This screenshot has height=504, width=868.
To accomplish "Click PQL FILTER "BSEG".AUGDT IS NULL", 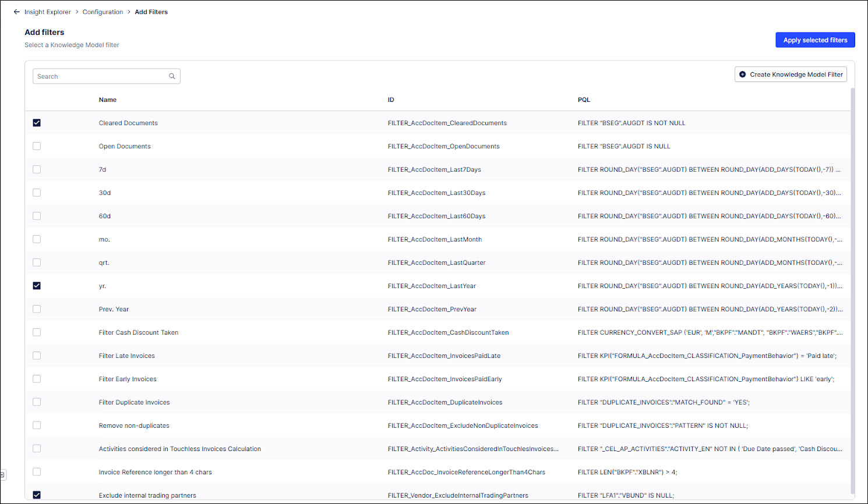I will pyautogui.click(x=624, y=146).
